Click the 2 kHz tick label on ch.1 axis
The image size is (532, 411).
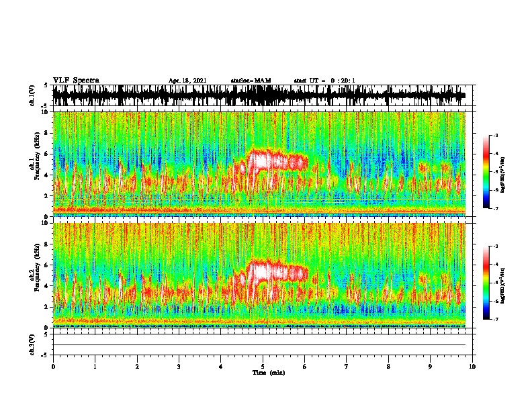pyautogui.click(x=47, y=195)
